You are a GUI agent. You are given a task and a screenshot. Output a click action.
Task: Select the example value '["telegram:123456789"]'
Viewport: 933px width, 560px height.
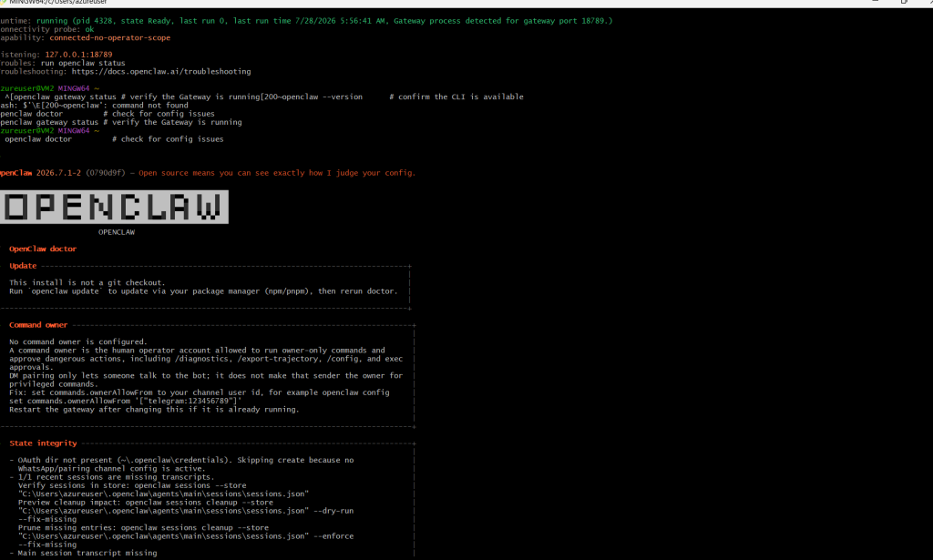pyautogui.click(x=189, y=402)
